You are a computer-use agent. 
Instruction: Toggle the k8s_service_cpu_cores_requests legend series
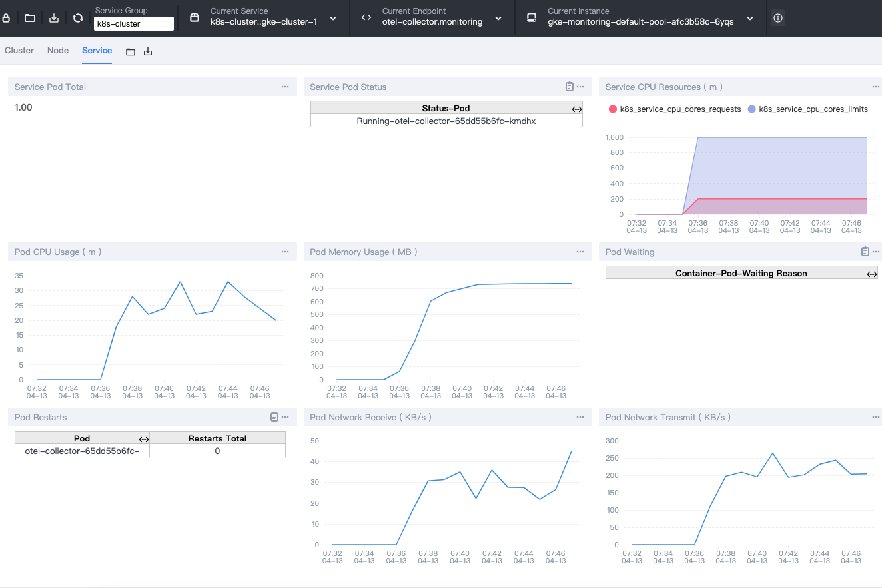(x=675, y=109)
